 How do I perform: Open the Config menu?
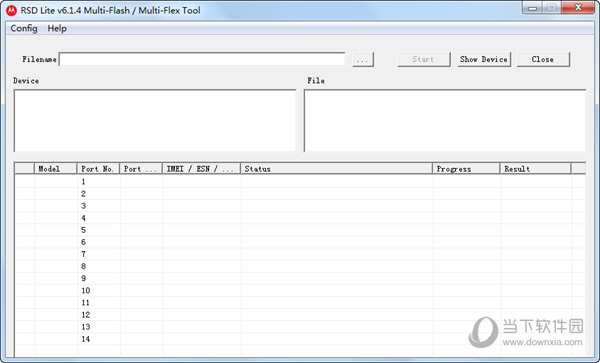coord(24,28)
